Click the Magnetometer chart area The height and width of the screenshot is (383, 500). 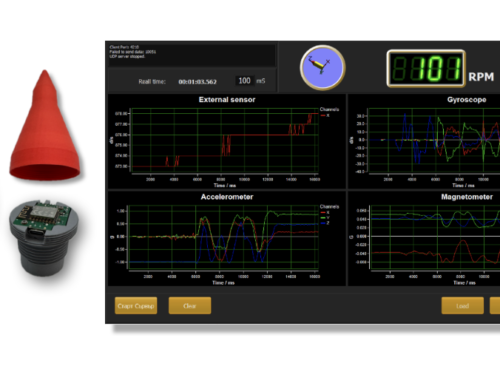(x=435, y=237)
